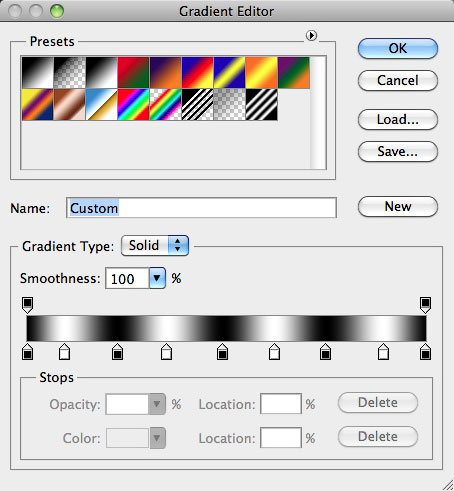This screenshot has height=491, width=454.
Task: Select the Transparent Stripes gradient preset
Action: [197, 104]
